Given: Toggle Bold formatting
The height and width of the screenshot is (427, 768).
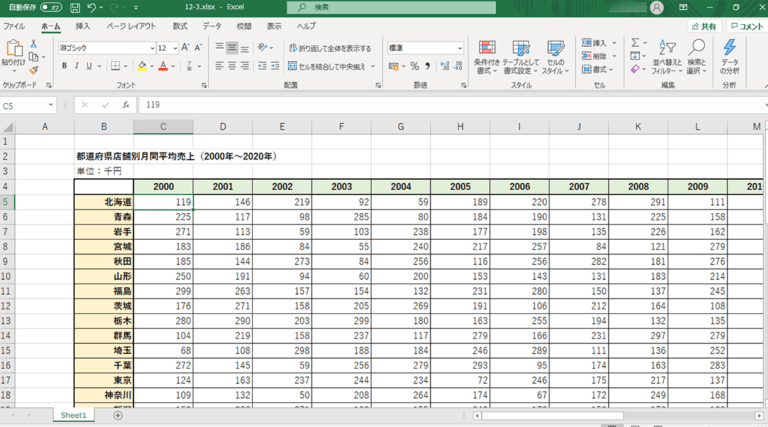Looking at the screenshot, I should [64, 66].
